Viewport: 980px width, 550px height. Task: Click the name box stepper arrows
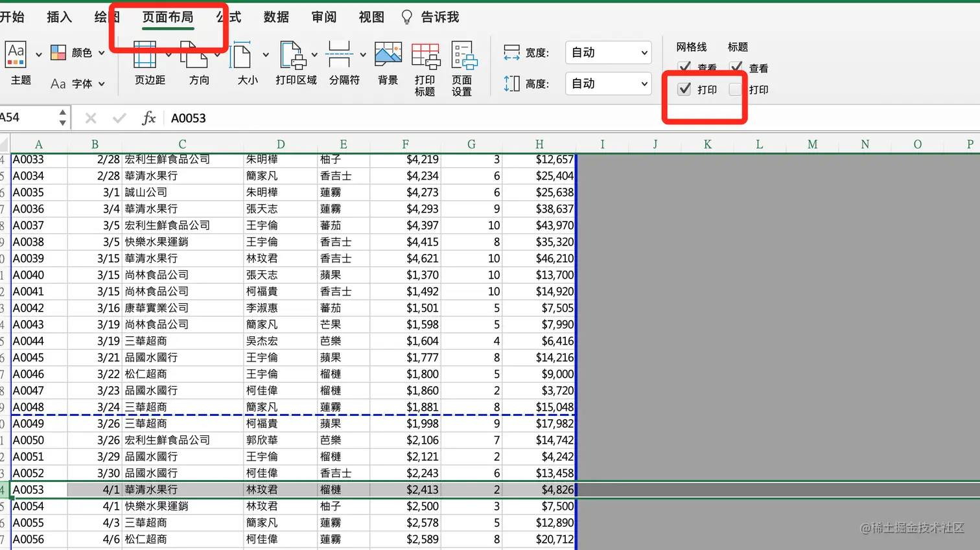tap(62, 118)
